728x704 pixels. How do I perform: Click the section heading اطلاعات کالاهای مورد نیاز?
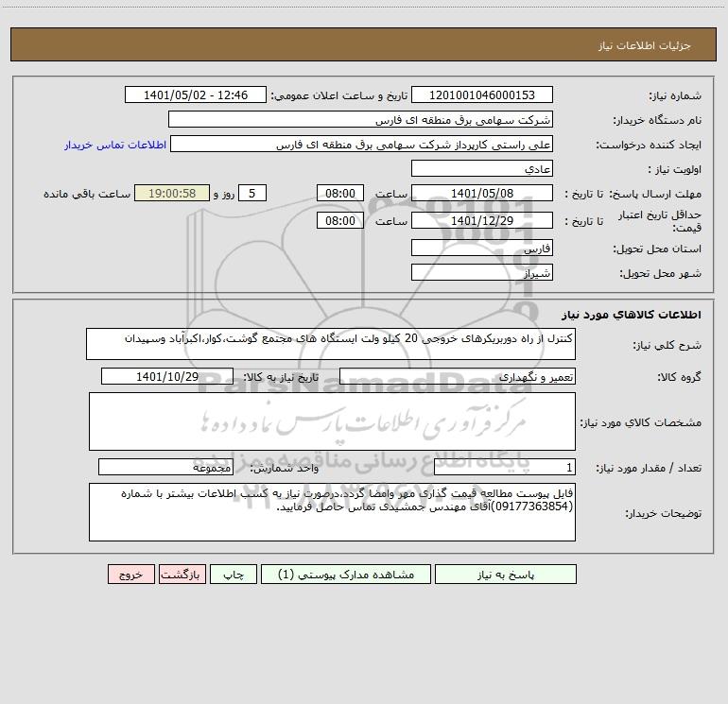(632, 315)
